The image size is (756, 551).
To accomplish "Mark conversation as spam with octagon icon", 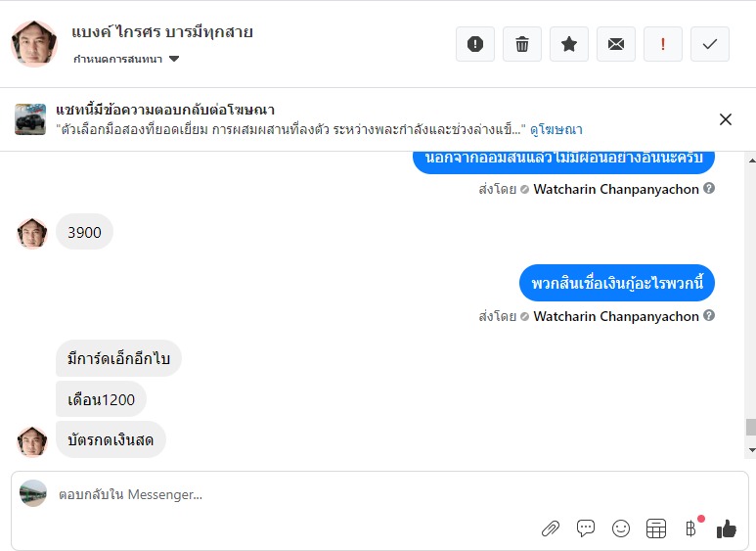I will (475, 44).
